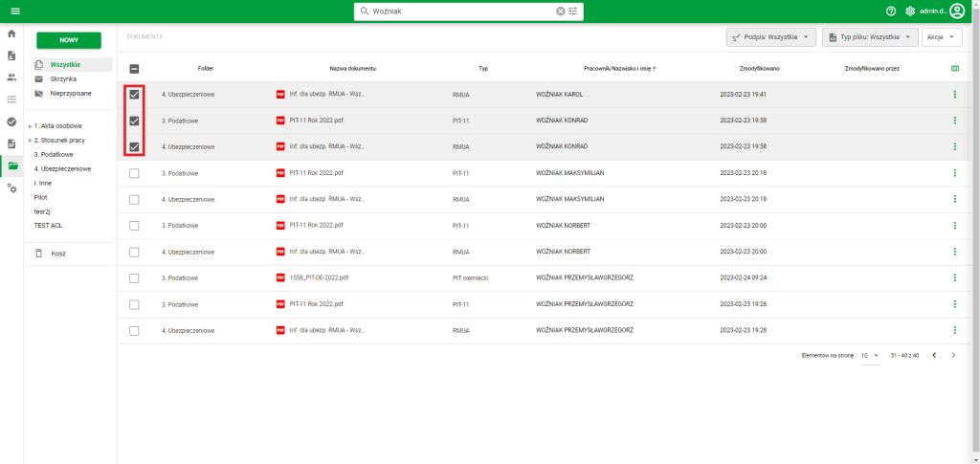Click PDF icon of 1558_PIT-DE-2022.pdf
This screenshot has width=980, height=464.
[x=280, y=277]
